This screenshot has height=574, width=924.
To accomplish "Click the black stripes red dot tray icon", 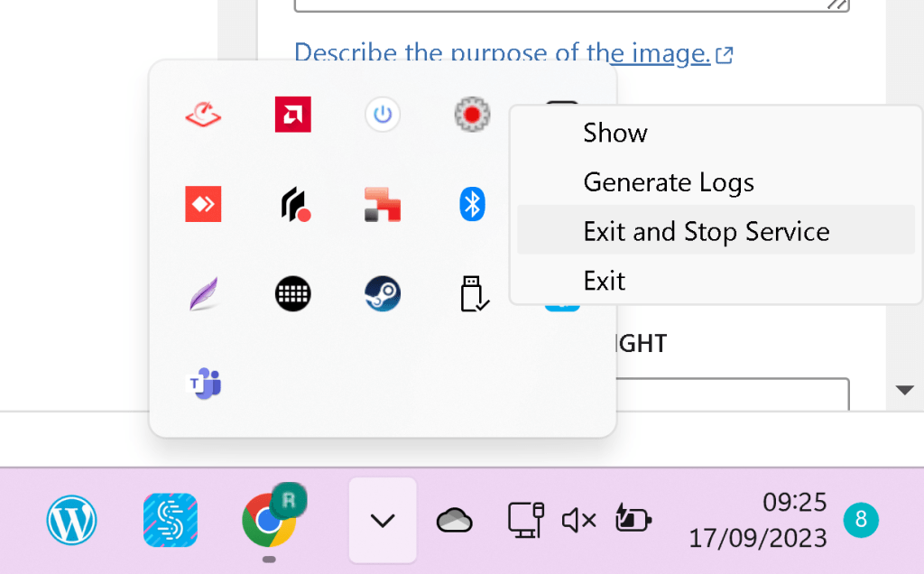I will (295, 205).
